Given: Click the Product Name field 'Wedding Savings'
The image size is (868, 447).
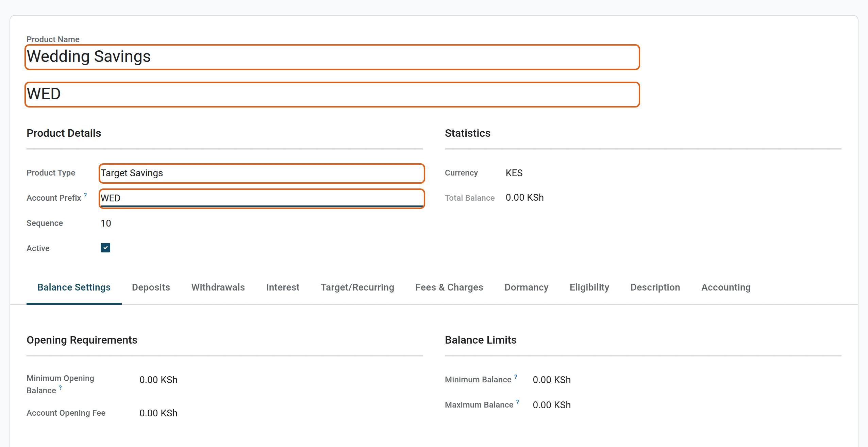Looking at the screenshot, I should [x=332, y=57].
